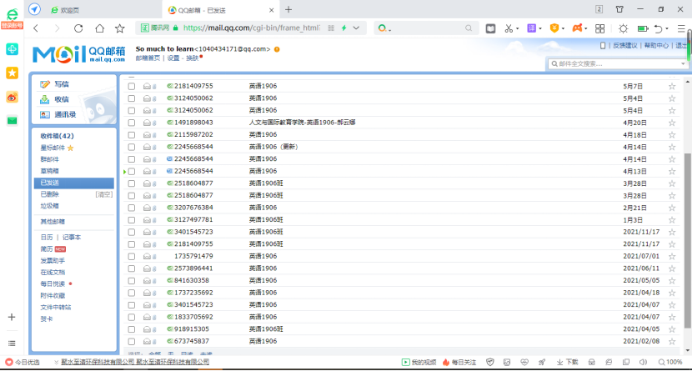
Task: Expand the 邮件全文搜索 box dropdown arrow
Action: pos(683,64)
